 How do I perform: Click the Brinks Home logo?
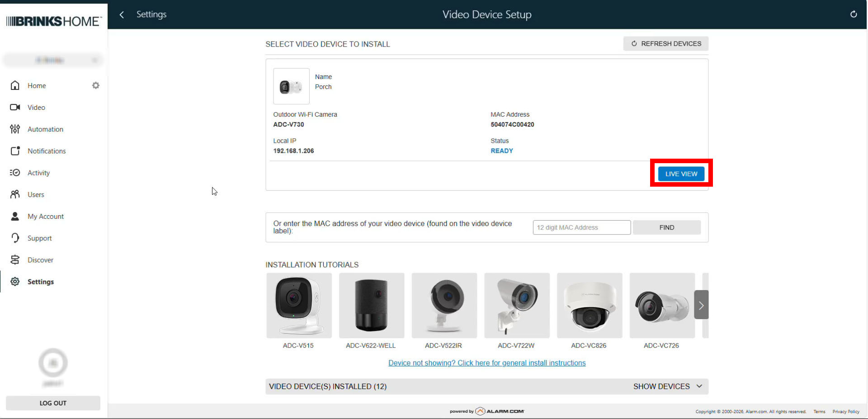tap(54, 21)
